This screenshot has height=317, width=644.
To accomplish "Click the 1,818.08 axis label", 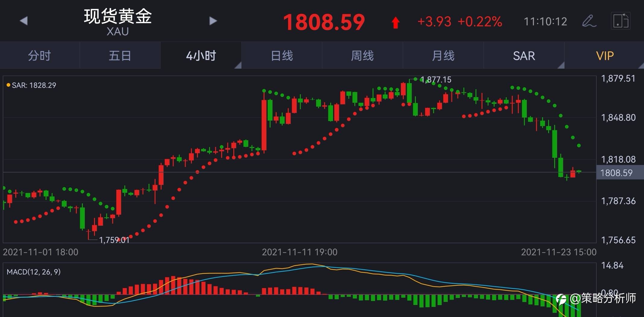I will pos(618,159).
